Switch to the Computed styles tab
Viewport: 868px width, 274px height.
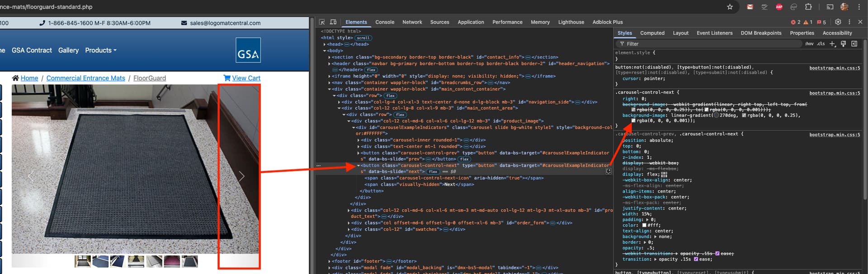[x=652, y=33]
